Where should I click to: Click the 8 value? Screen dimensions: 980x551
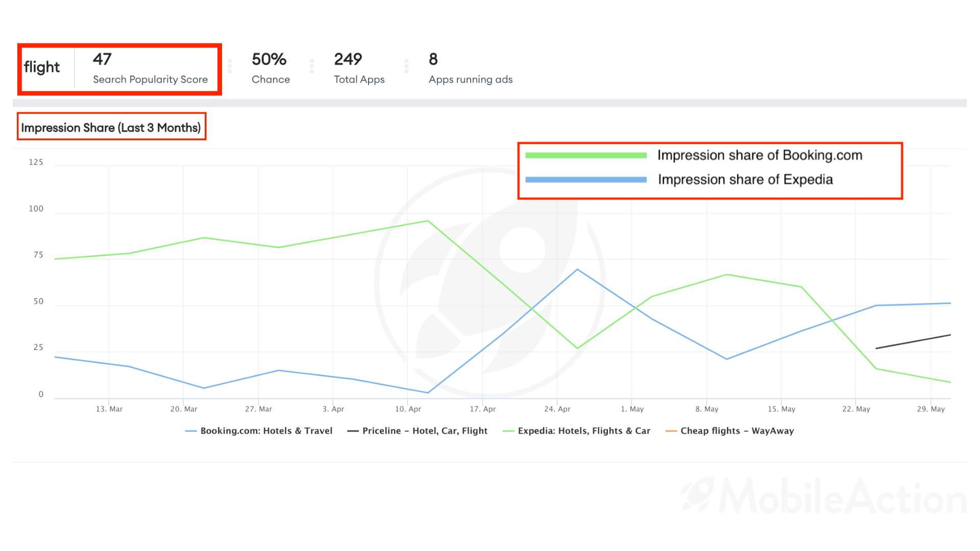click(x=433, y=59)
